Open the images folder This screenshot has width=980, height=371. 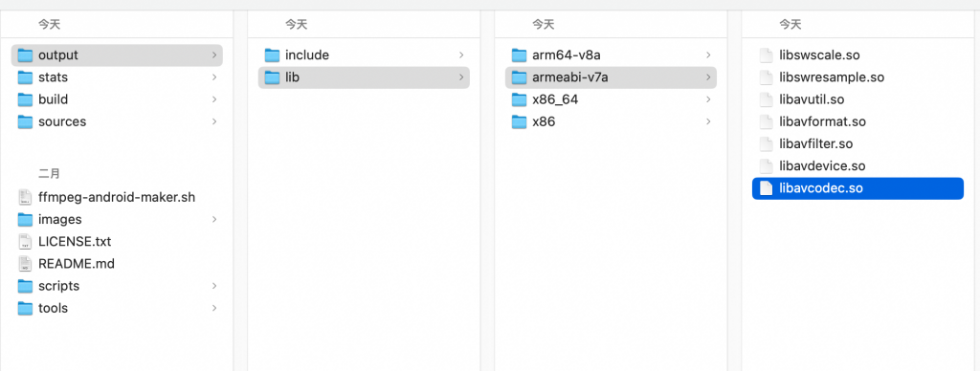[x=117, y=219]
